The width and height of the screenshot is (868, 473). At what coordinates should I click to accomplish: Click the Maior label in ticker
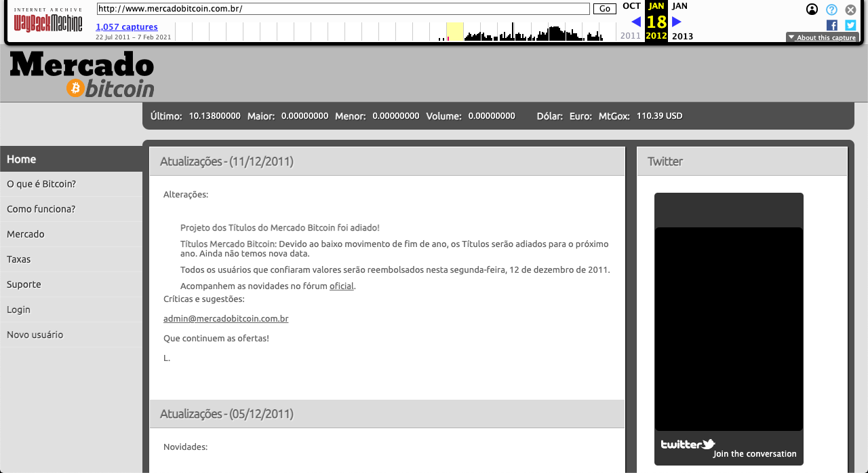[261, 116]
